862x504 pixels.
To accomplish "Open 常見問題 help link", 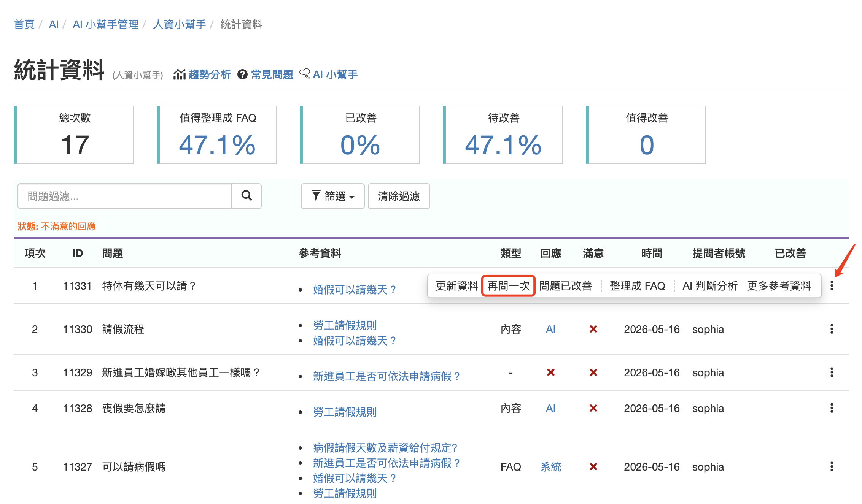I will coord(265,74).
